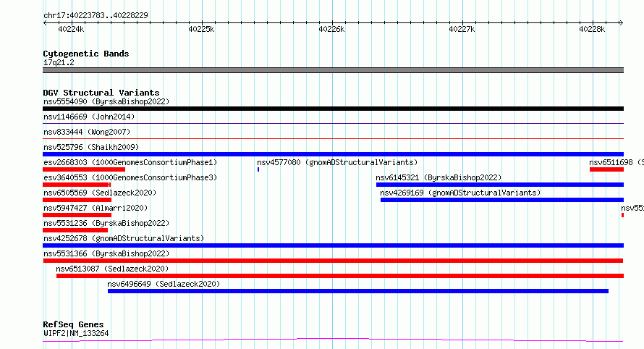Screen dimensions: 644x349
Task: Click the esv3640553 red bar
Action: pos(77,185)
